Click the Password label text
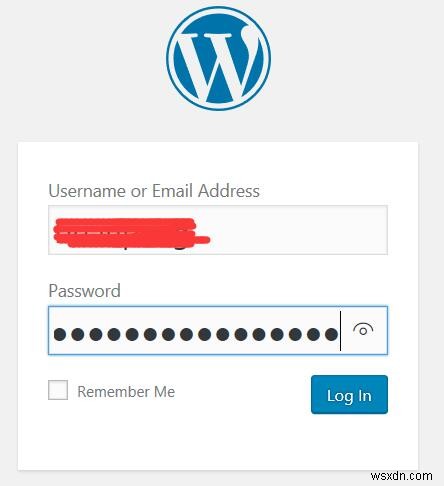Screen dimensions: 444x486 pyautogui.click(x=84, y=291)
